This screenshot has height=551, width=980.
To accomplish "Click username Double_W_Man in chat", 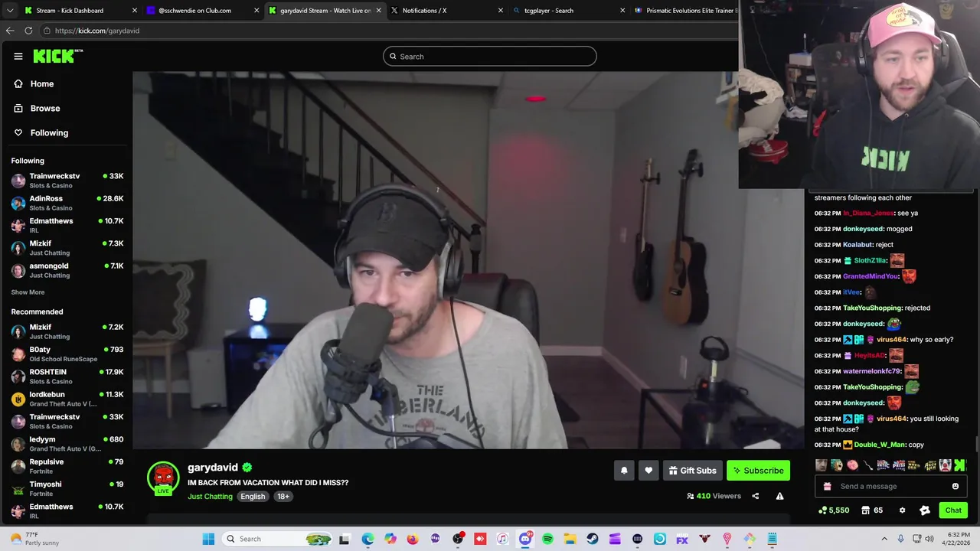I will coord(880,445).
